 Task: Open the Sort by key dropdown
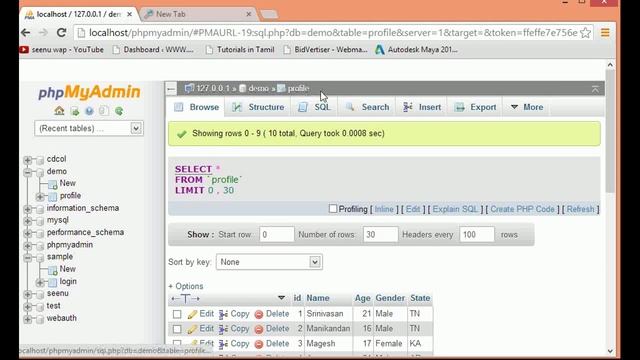[x=269, y=262]
